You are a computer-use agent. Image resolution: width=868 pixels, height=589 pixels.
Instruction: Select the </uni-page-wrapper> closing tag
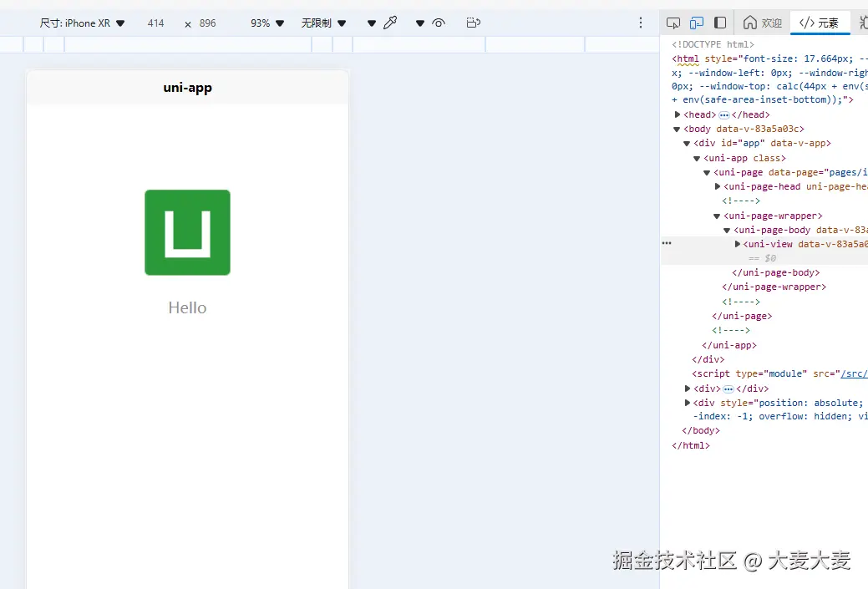coord(774,287)
